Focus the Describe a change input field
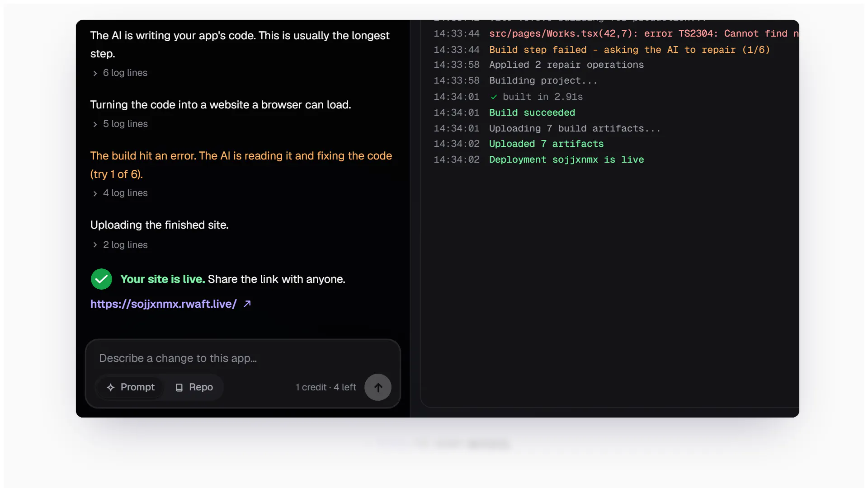Screen dimensions: 868x488 coord(243,358)
